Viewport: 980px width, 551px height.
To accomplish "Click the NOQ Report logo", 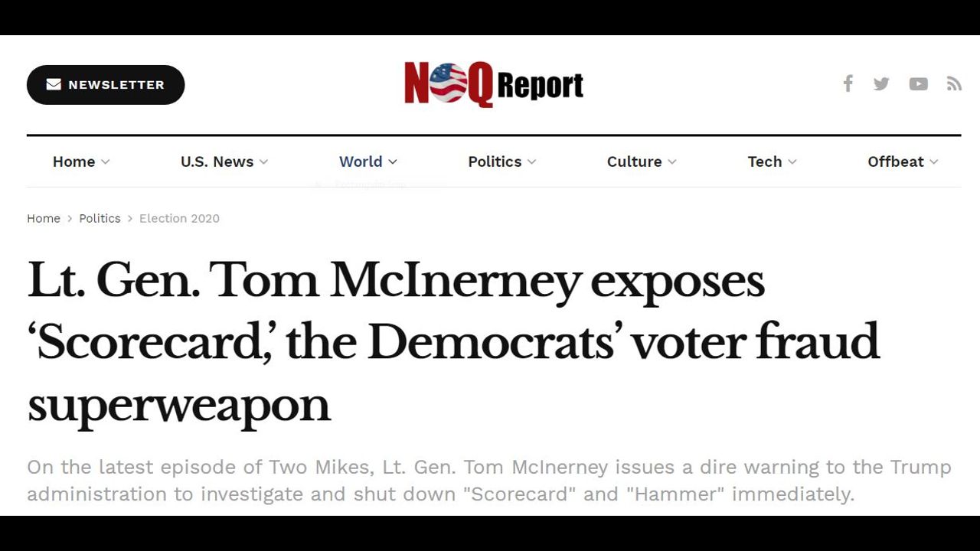I will coord(494,84).
